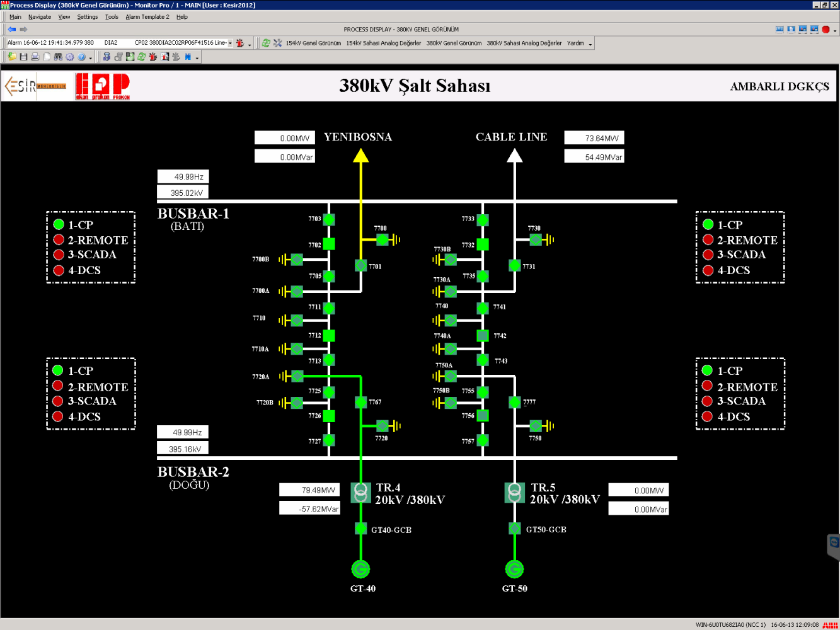Click the TR.4 transformer symbol
840x630 pixels.
coord(360,493)
